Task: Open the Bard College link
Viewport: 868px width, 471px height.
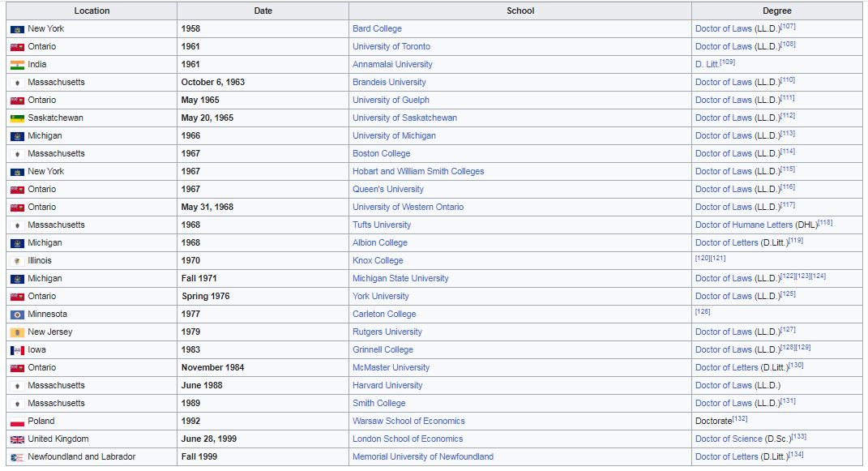Action: tap(377, 29)
